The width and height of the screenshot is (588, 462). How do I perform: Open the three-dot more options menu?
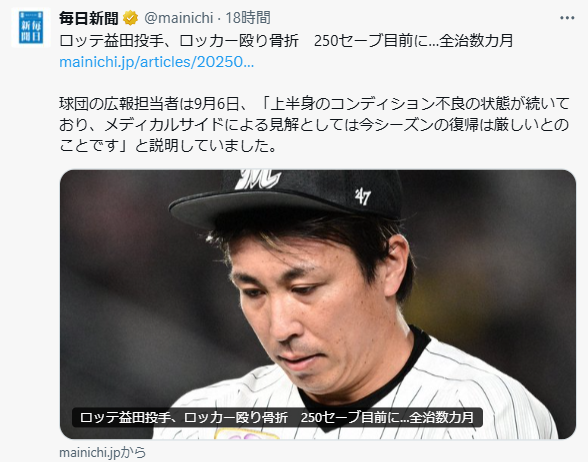click(x=567, y=18)
